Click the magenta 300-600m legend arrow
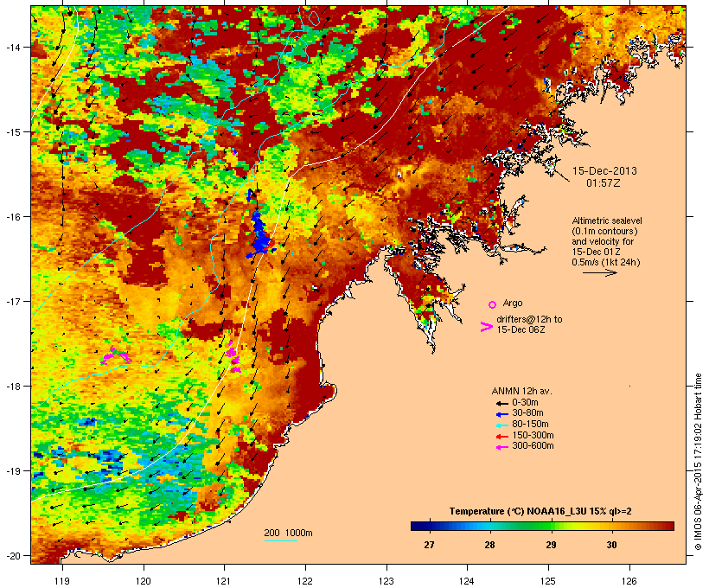Image resolution: width=709 pixels, height=588 pixels. [x=502, y=447]
